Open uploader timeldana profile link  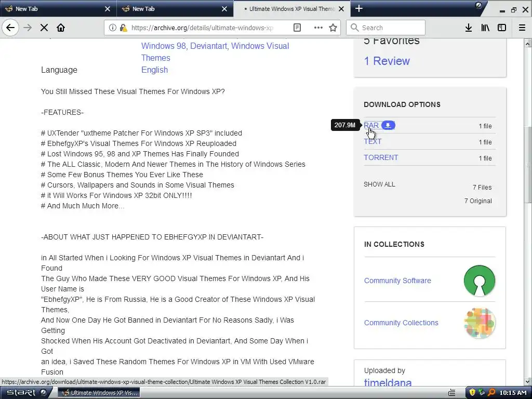coord(388,382)
